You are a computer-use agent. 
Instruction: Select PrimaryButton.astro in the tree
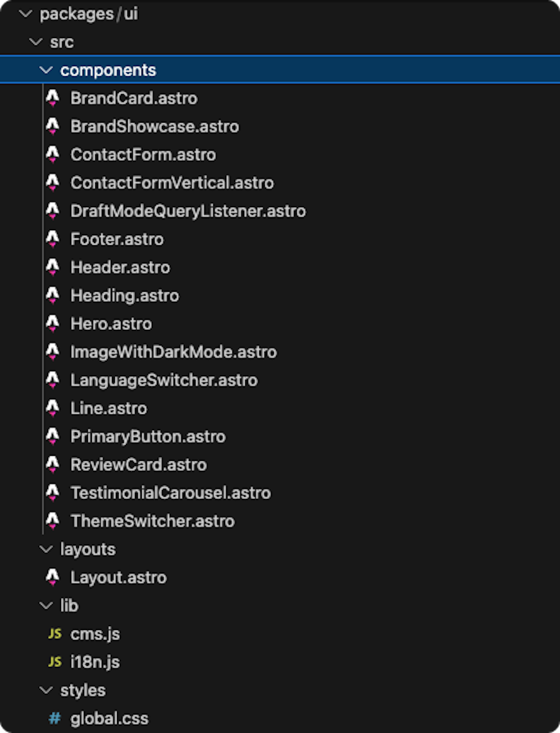[148, 436]
